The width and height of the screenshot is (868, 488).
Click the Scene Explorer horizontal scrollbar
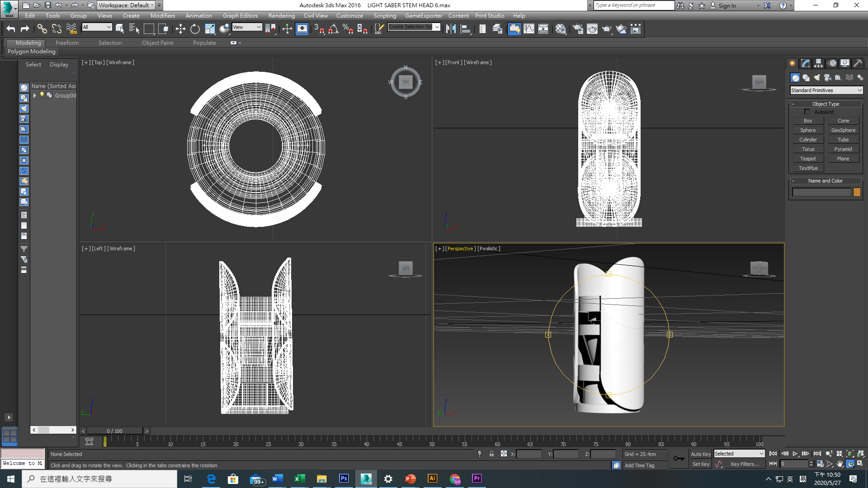pyautogui.click(x=53, y=430)
